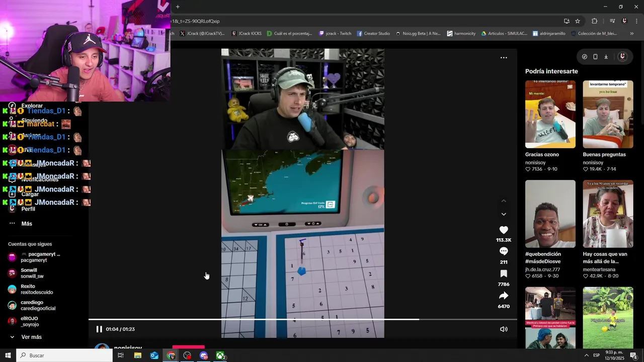Viewport: 644px width, 362px height.
Task: Open Task View in taskbar
Action: [121, 355]
